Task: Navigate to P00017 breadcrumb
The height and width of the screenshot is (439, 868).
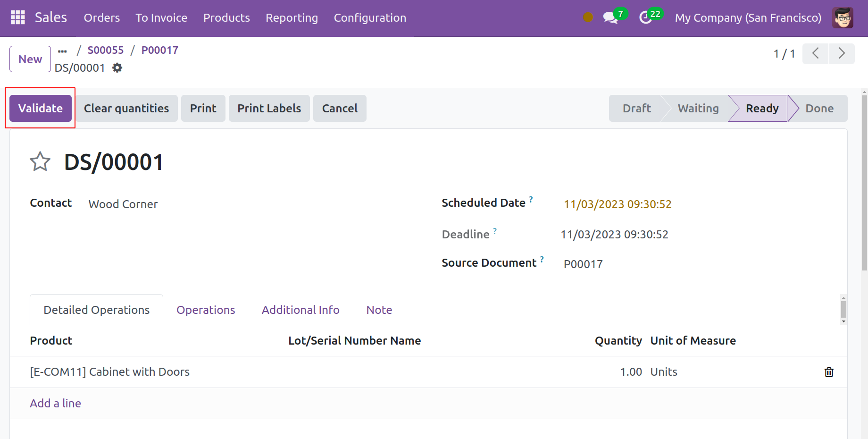Action: (x=160, y=50)
